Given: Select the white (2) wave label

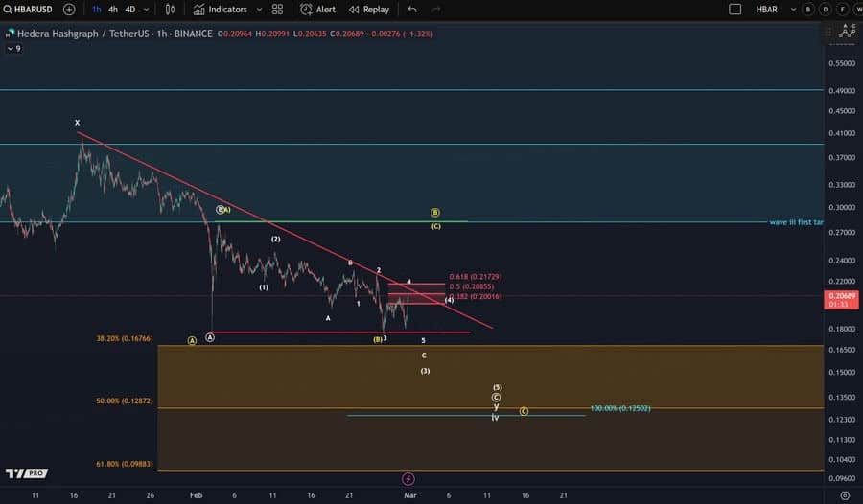Looking at the screenshot, I should [276, 239].
